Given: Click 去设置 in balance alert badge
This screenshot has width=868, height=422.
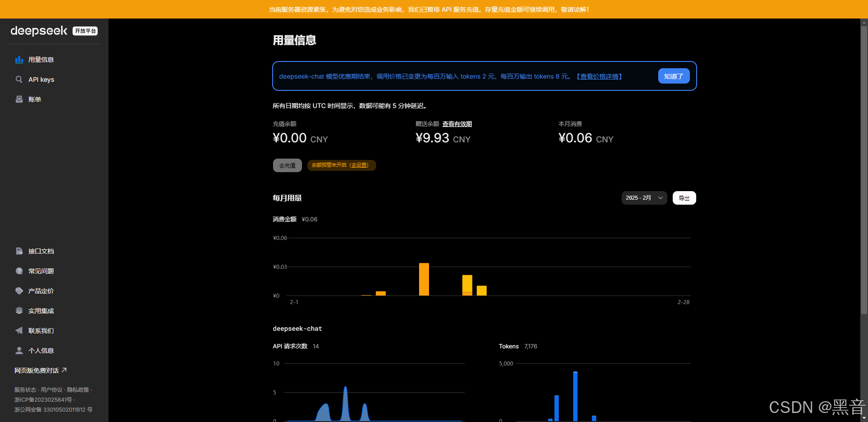Looking at the screenshot, I should click(x=359, y=165).
